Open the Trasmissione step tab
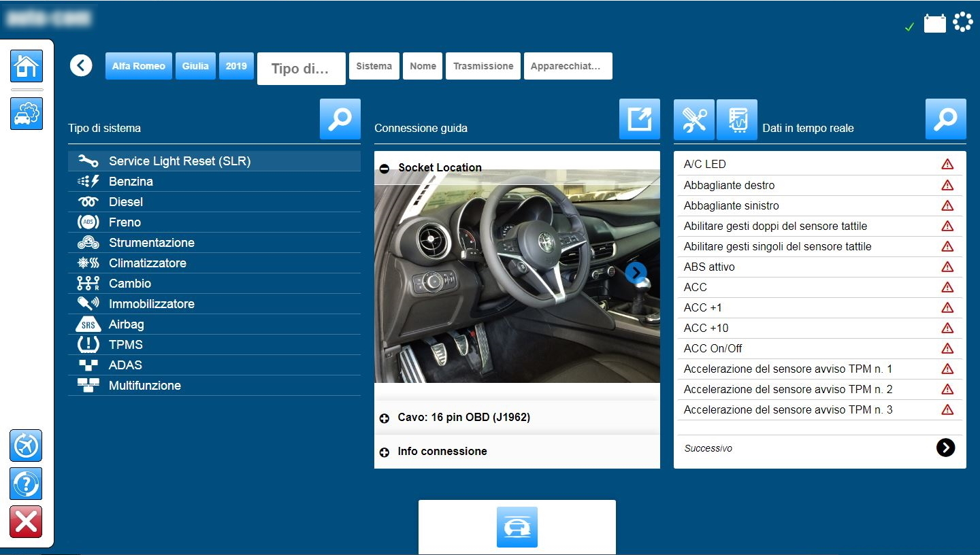The width and height of the screenshot is (980, 555). click(483, 66)
